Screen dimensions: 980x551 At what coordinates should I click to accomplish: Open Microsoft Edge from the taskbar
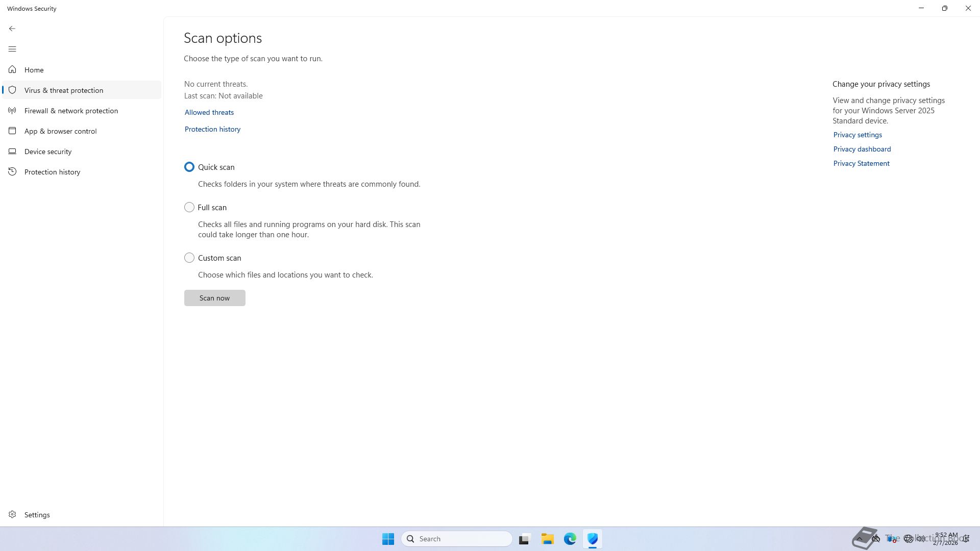click(x=570, y=539)
